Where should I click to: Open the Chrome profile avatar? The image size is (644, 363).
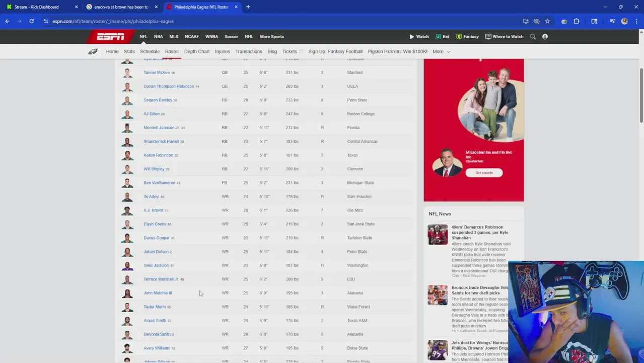point(625,21)
